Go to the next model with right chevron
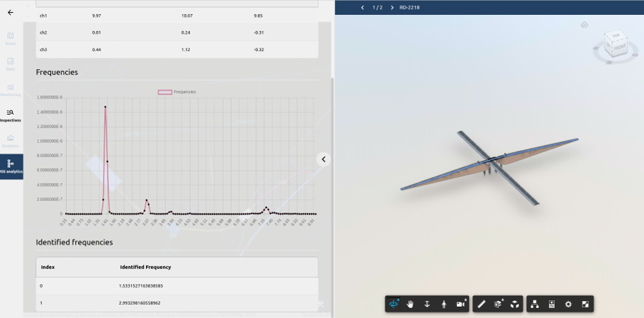Screen dimensions: 644x318 (x=392, y=8)
